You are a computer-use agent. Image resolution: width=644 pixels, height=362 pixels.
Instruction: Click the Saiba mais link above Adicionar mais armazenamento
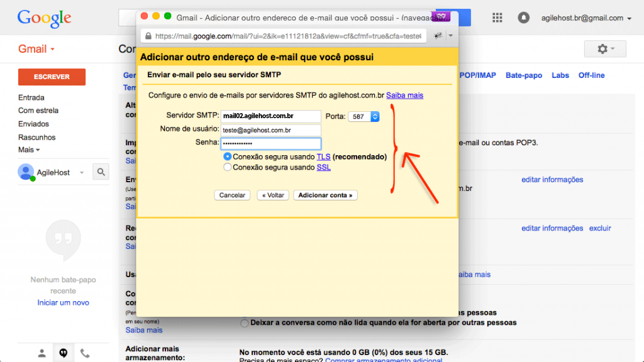point(144,330)
